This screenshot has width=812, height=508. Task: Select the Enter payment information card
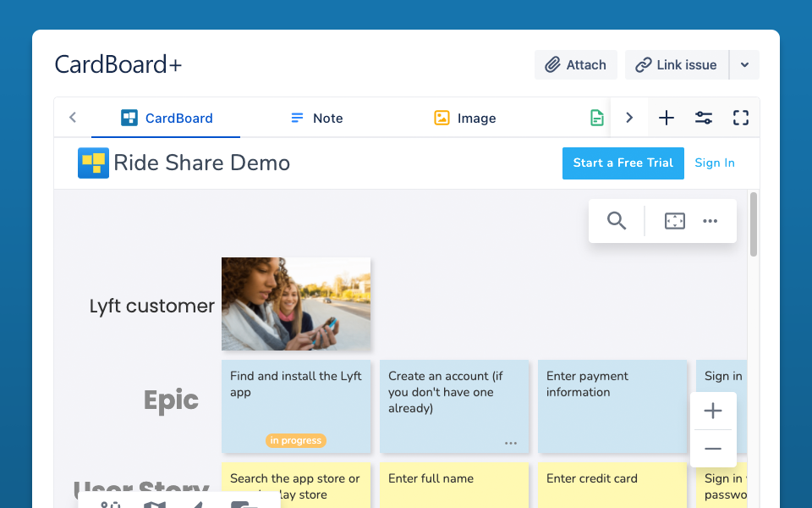612,406
